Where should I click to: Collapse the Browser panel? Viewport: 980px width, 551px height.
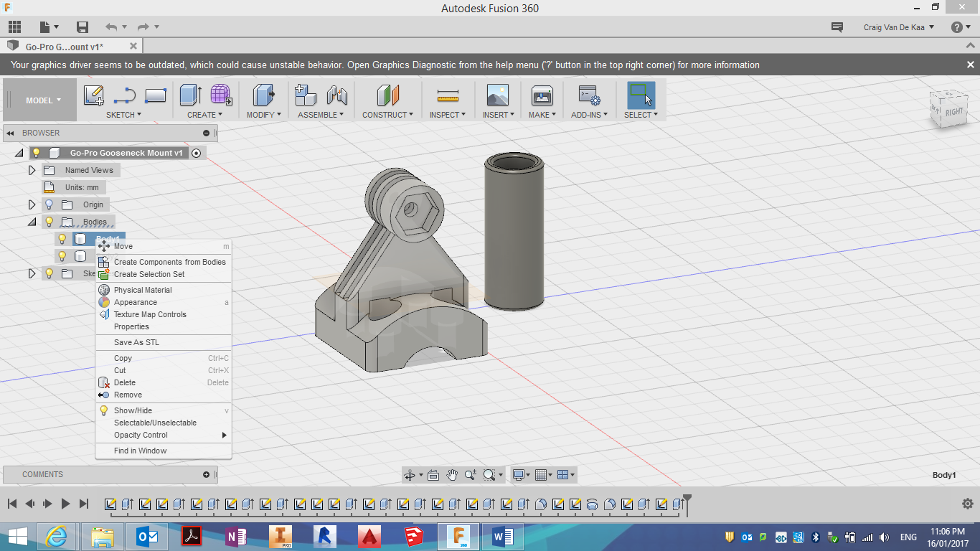pyautogui.click(x=11, y=133)
